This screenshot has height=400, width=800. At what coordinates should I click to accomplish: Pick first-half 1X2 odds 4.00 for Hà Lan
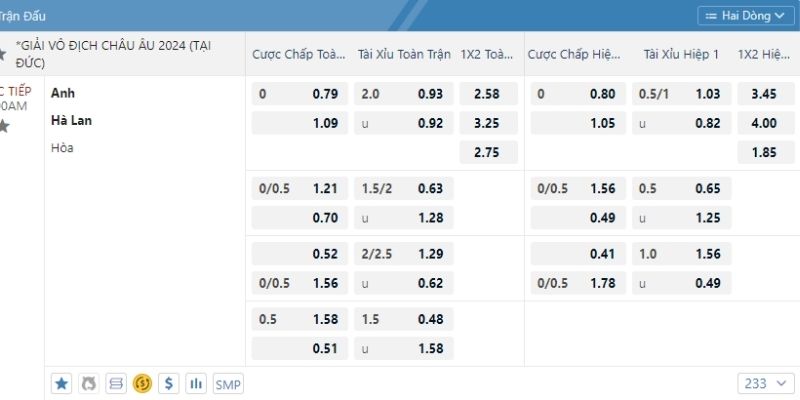click(x=763, y=124)
